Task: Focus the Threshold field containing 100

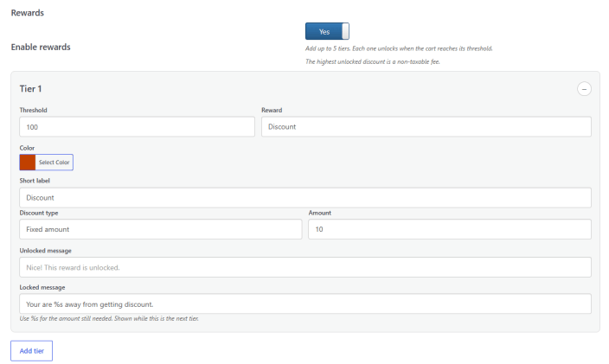Action: click(137, 127)
